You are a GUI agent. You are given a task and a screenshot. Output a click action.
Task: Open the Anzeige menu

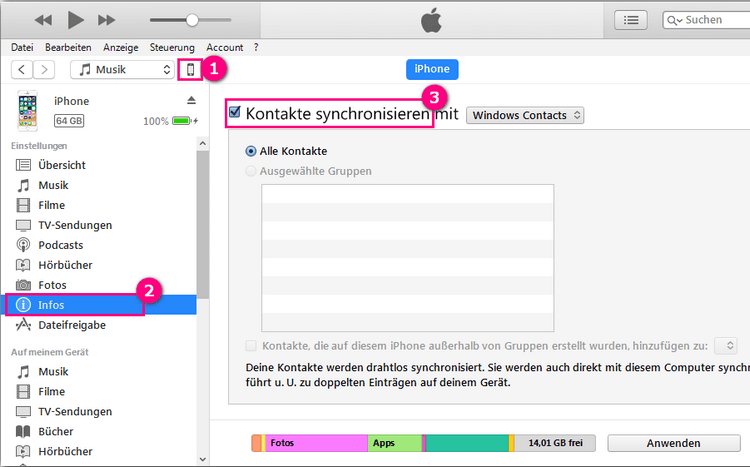pyautogui.click(x=121, y=47)
